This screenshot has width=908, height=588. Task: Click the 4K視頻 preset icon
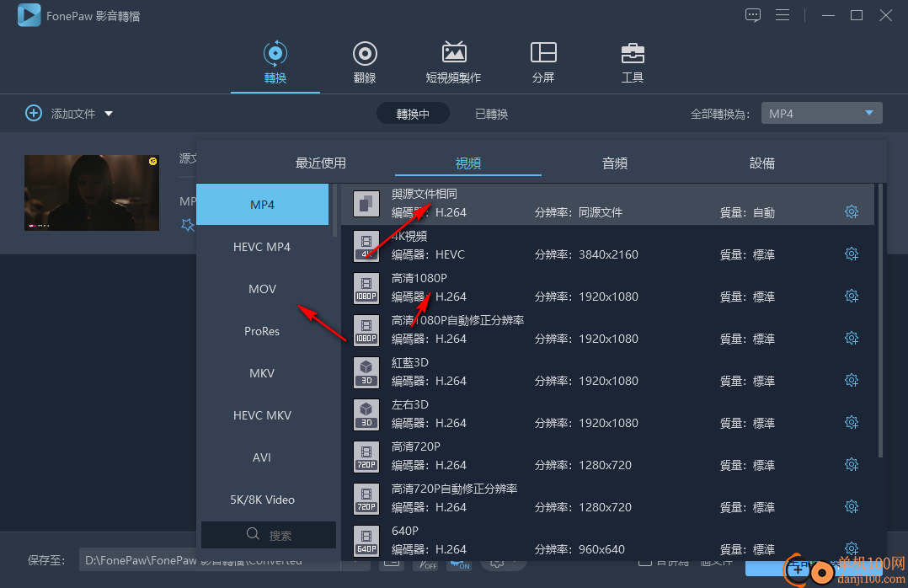(x=366, y=246)
